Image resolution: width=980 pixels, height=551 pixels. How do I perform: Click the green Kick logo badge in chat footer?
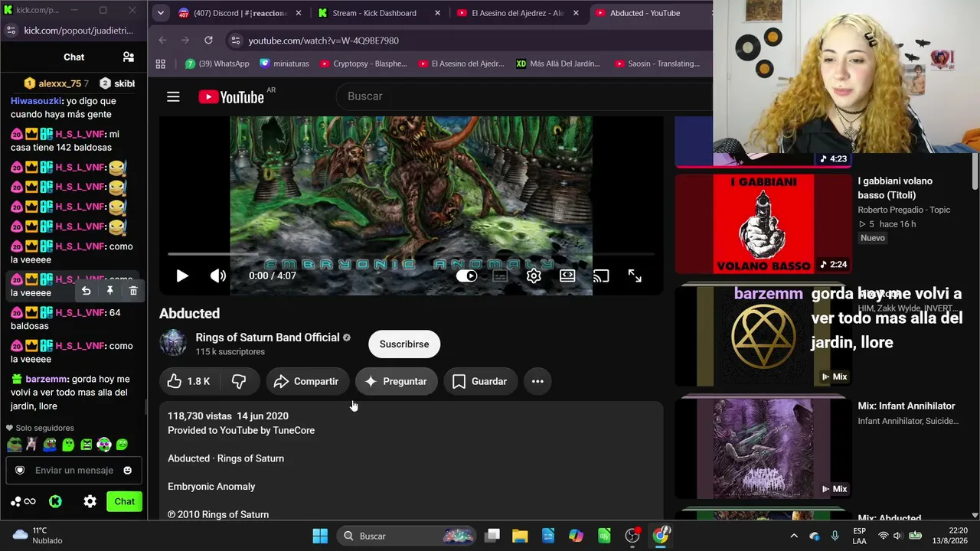point(55,501)
